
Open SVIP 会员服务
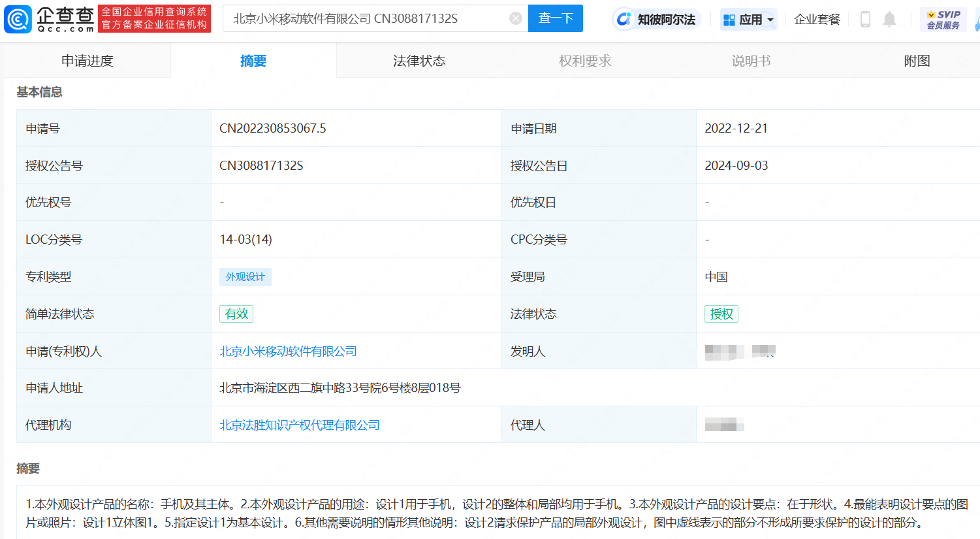click(x=943, y=20)
